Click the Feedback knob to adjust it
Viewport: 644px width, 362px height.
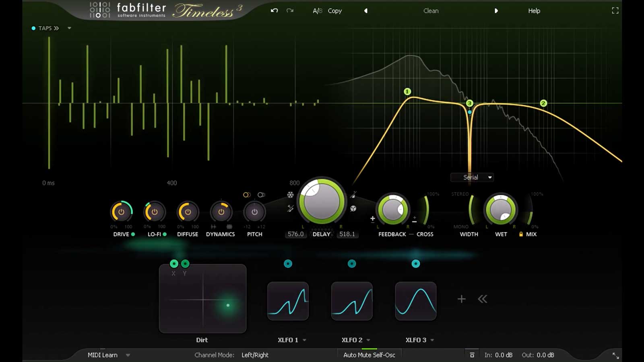point(392,210)
